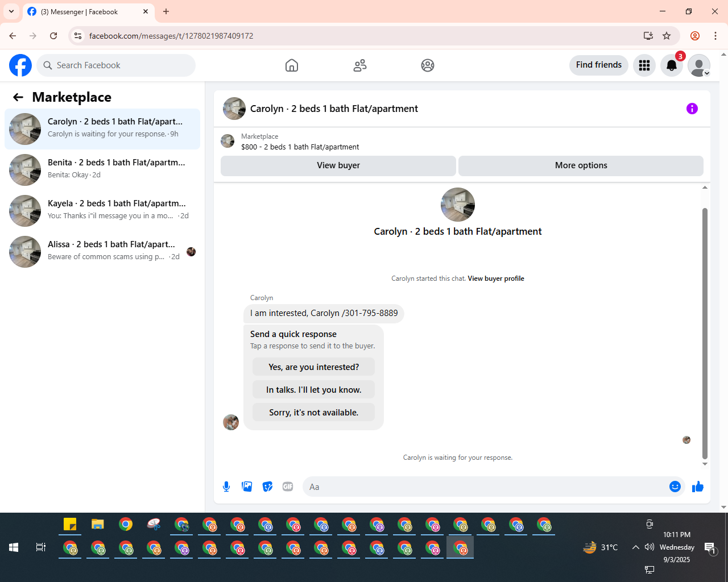Open conversation information icon
The height and width of the screenshot is (582, 728).
pos(692,109)
